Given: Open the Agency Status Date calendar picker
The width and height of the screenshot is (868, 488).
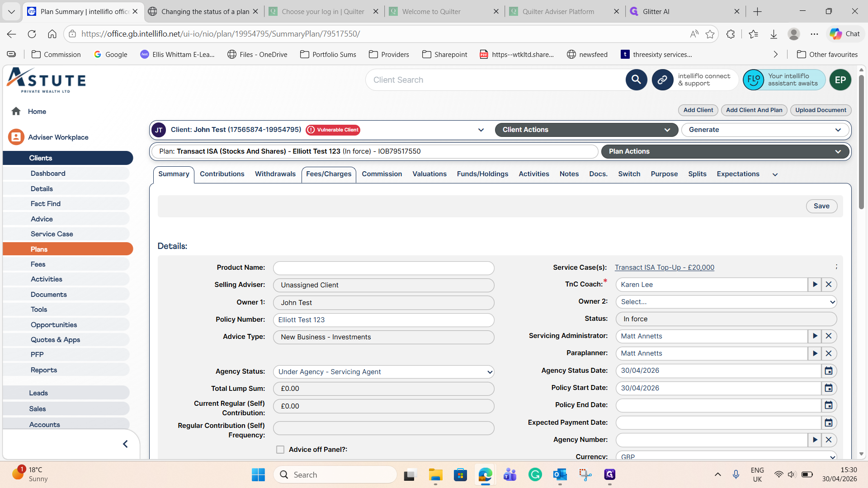Looking at the screenshot, I should [828, 371].
